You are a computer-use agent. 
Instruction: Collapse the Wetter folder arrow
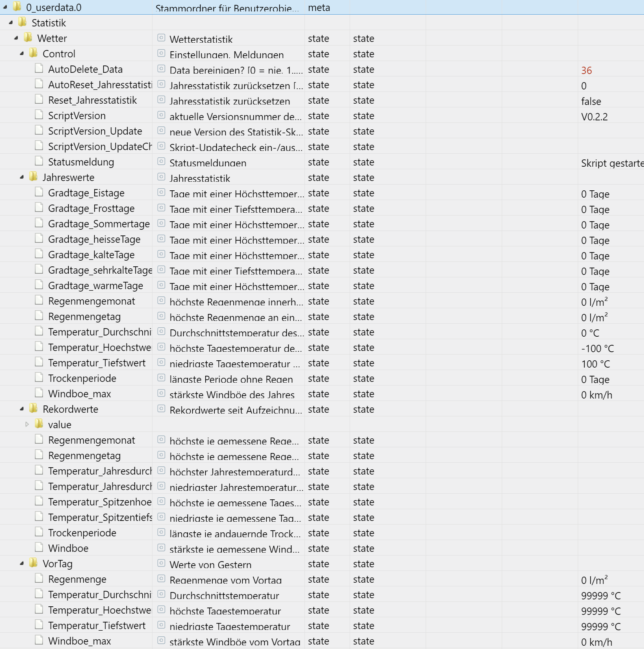(16, 38)
